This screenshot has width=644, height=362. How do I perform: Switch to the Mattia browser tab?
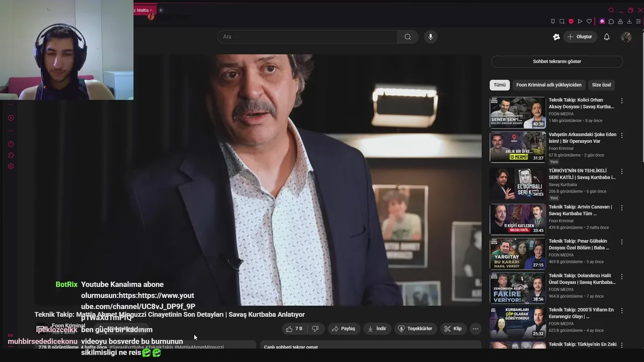coord(144,10)
